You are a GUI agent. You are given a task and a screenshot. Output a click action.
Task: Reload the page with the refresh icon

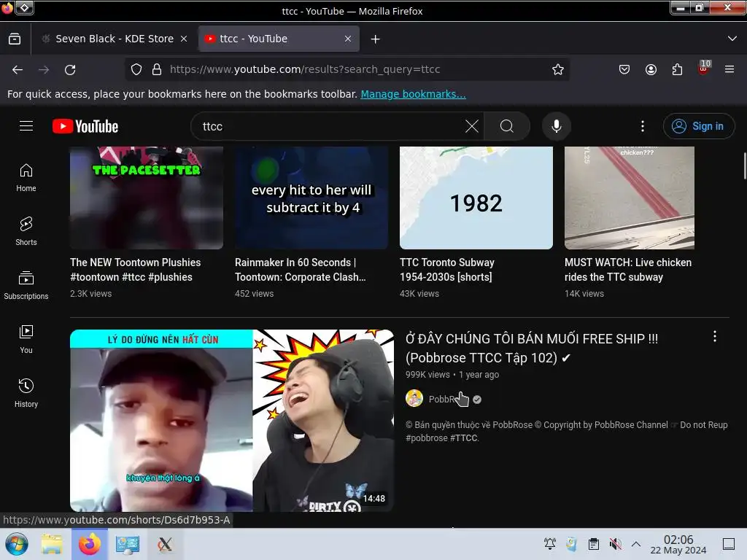70,69
